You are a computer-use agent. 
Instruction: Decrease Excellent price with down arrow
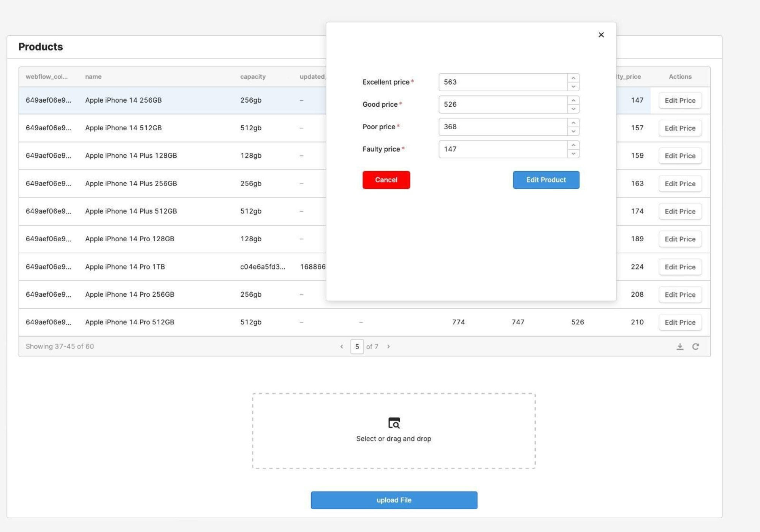573,87
